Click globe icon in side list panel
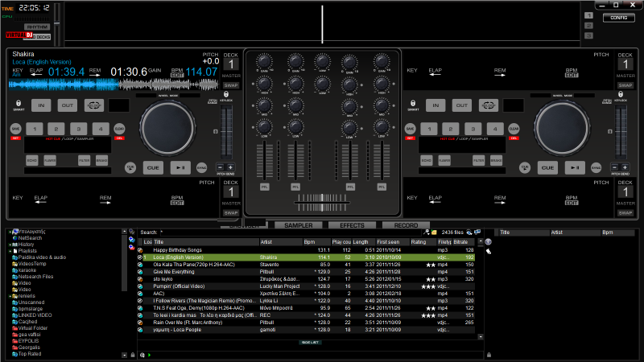Viewport: 644px width, 362px height. [x=489, y=242]
